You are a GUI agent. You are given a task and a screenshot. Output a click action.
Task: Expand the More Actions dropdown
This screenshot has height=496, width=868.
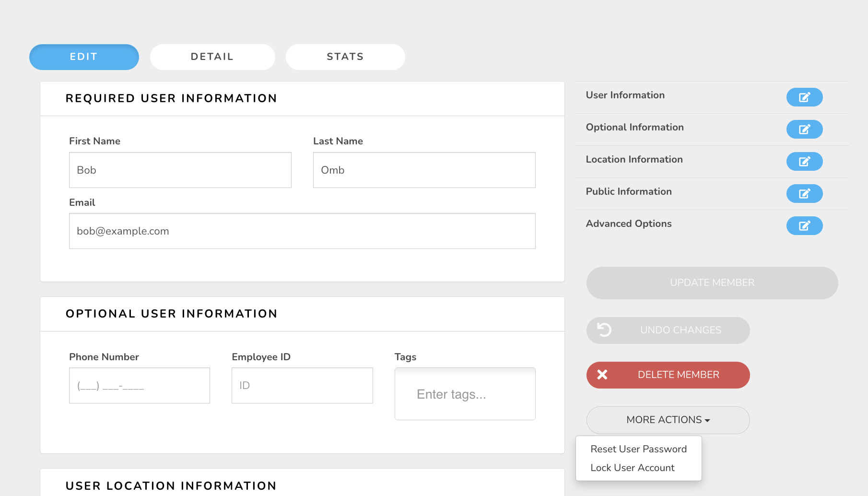[x=668, y=420]
